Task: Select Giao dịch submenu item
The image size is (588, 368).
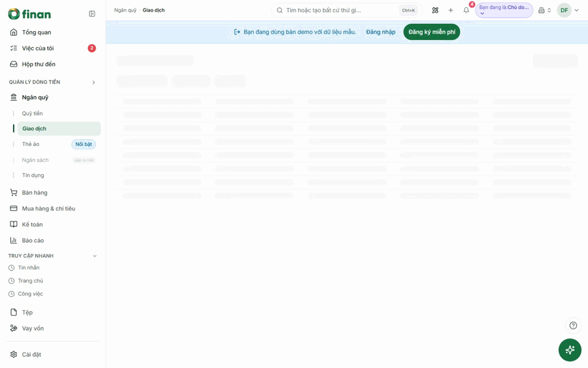Action: pyautogui.click(x=59, y=128)
